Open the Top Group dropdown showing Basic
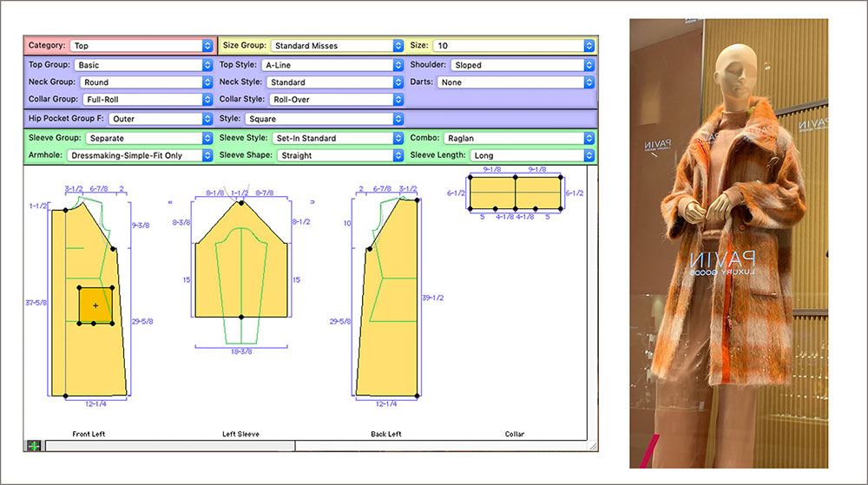 click(143, 65)
